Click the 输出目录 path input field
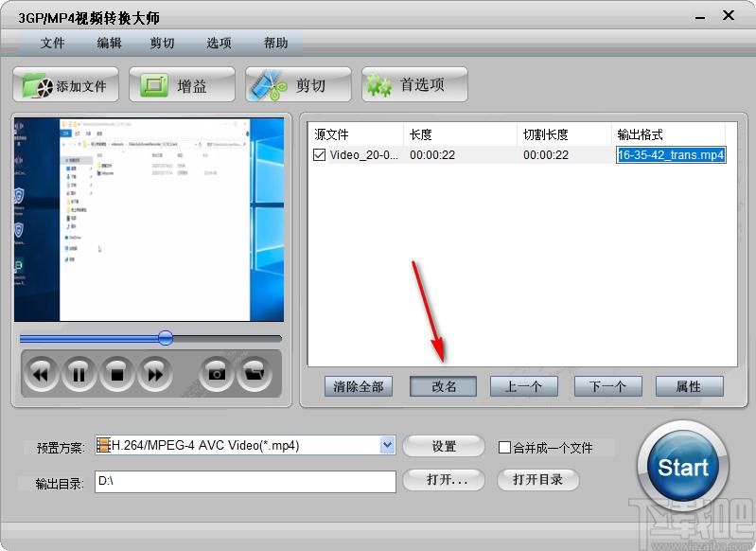756x551 pixels. coord(245,481)
